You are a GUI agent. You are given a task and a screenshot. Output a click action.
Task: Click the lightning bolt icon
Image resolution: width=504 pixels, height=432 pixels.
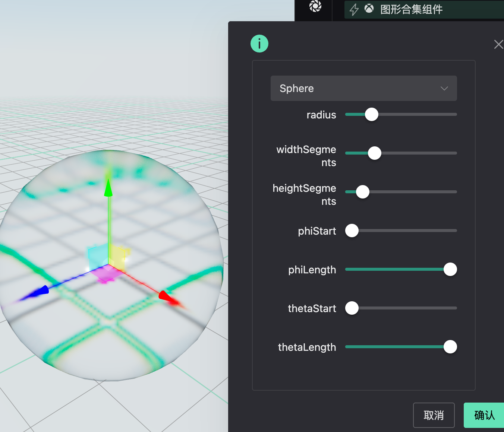tap(354, 9)
